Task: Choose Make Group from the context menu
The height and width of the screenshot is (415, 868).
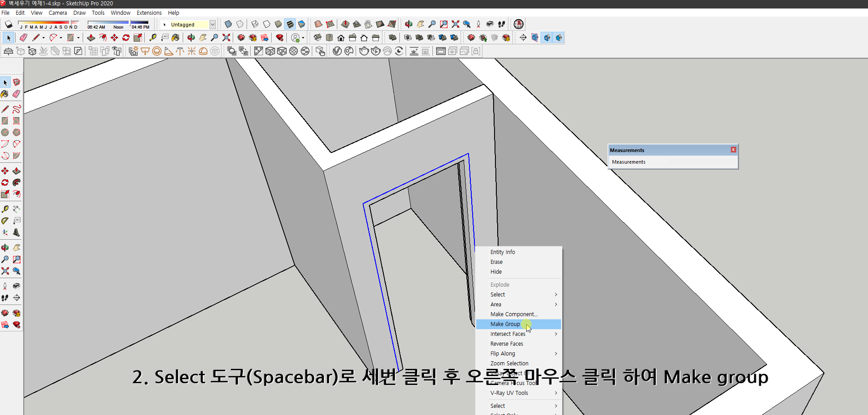Action: [505, 324]
